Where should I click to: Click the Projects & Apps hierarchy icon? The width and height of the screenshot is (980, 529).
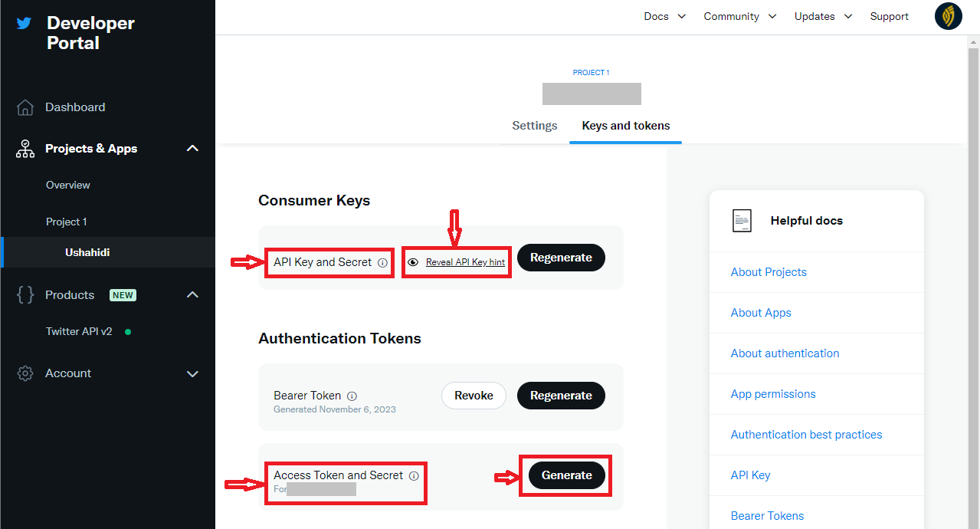(x=25, y=149)
